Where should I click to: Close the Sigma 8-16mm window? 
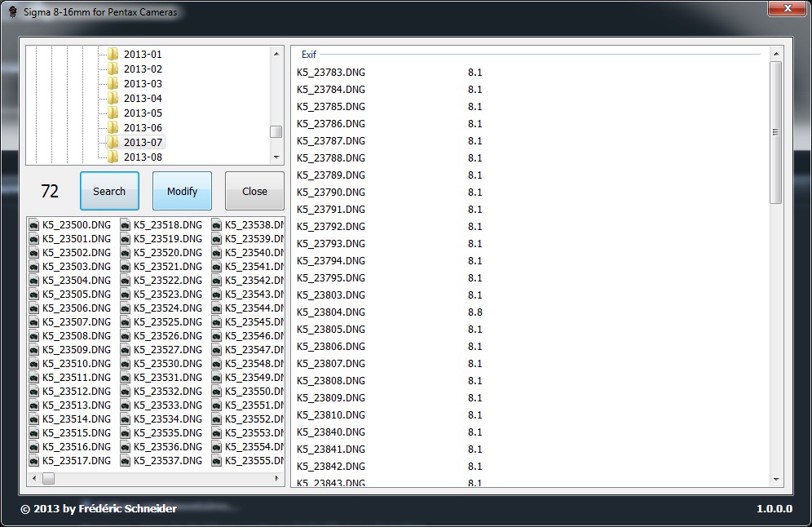coord(788,8)
